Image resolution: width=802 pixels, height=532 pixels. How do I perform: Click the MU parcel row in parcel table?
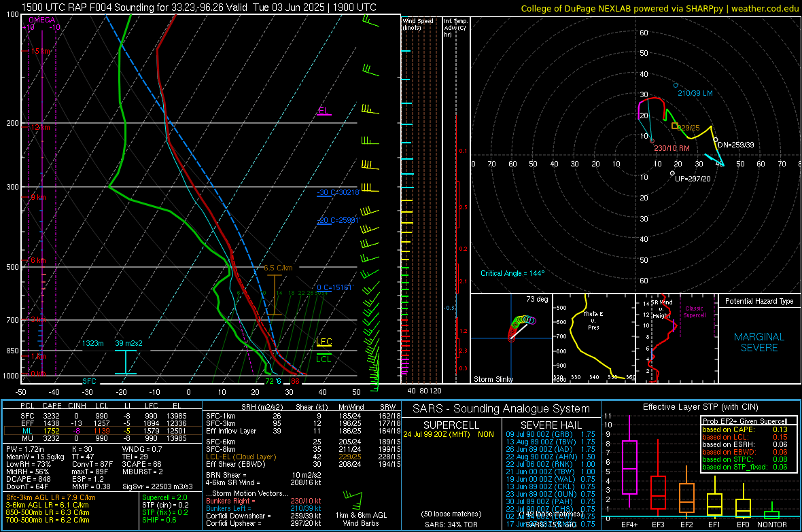click(x=103, y=438)
